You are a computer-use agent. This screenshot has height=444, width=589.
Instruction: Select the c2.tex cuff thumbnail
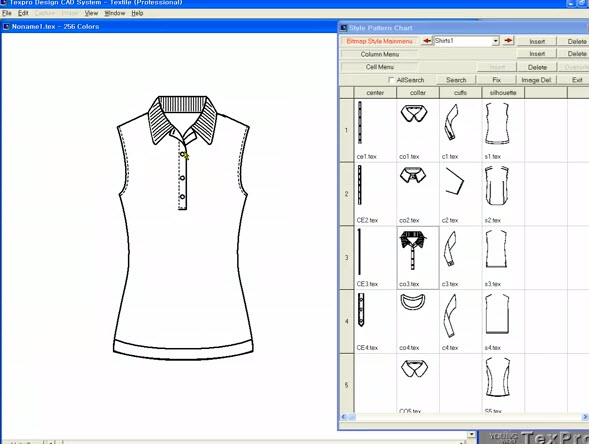pos(454,181)
